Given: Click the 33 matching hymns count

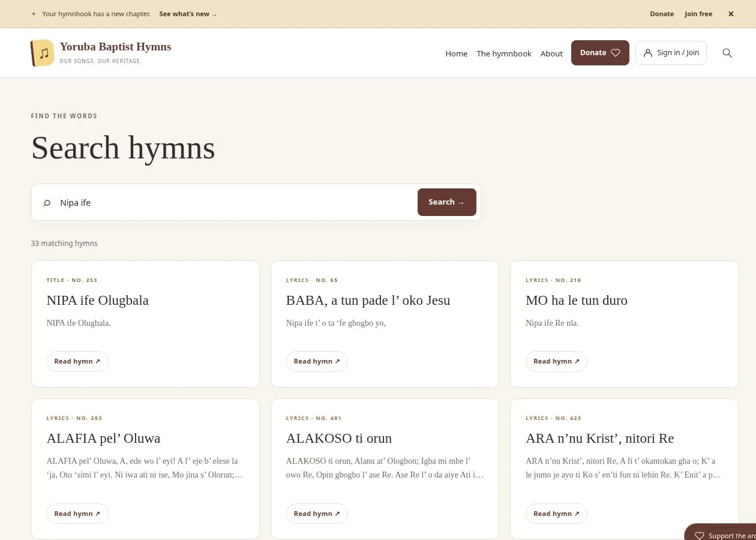Looking at the screenshot, I should pyautogui.click(x=64, y=244).
